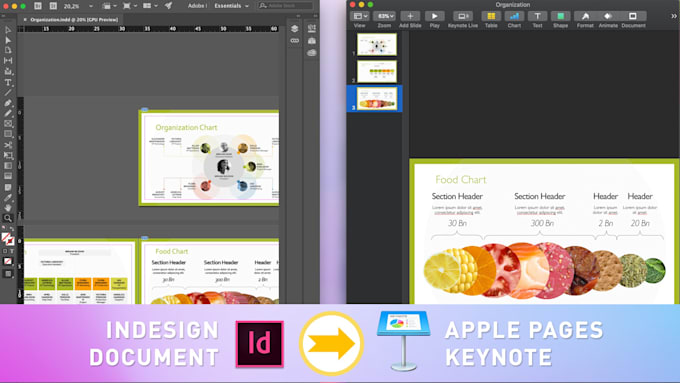The width and height of the screenshot is (680, 383).
Task: Click the Publish Online rocket icon
Action: click(x=168, y=6)
